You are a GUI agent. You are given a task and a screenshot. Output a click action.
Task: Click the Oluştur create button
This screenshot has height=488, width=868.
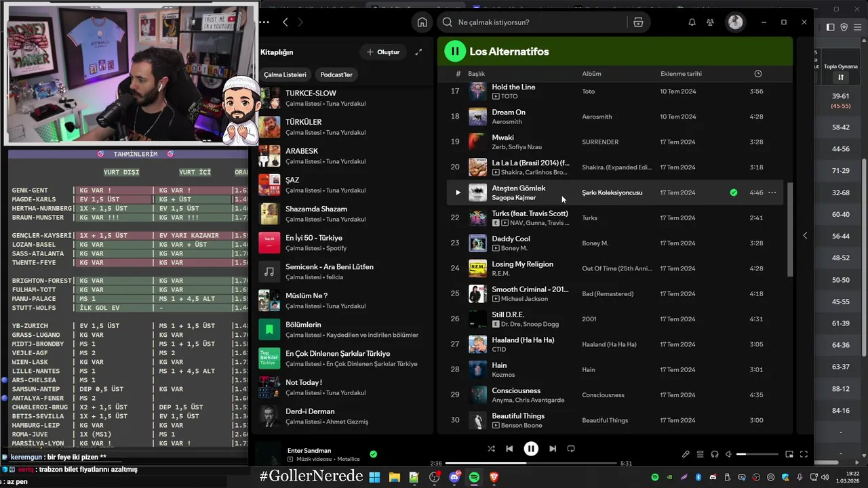pyautogui.click(x=384, y=52)
